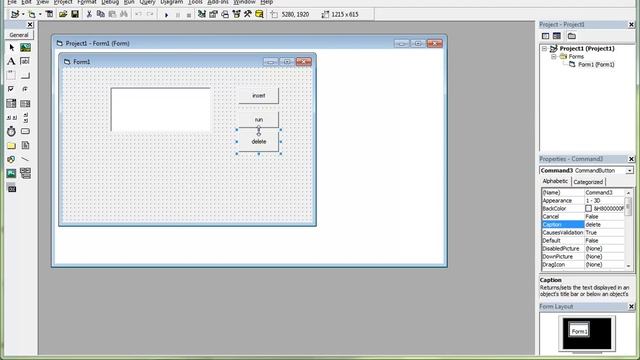640x360 pixels.
Task: Show the Toolbox via hammer-and-wrench icon
Action: coord(248,14)
